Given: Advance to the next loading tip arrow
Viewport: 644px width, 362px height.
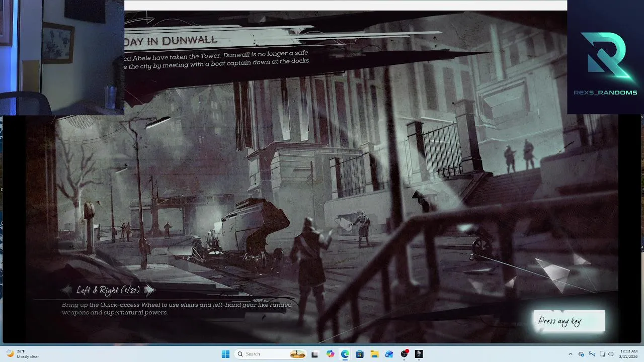Looking at the screenshot, I should click(x=150, y=290).
